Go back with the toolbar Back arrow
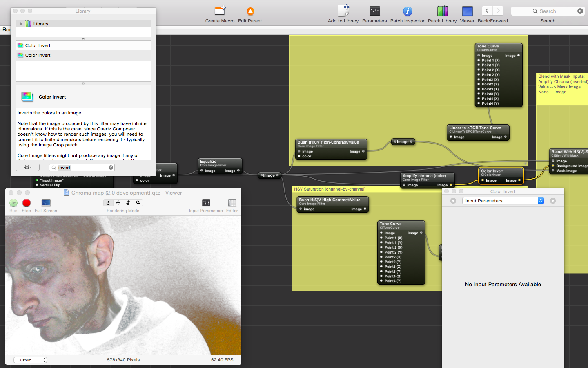 point(487,11)
